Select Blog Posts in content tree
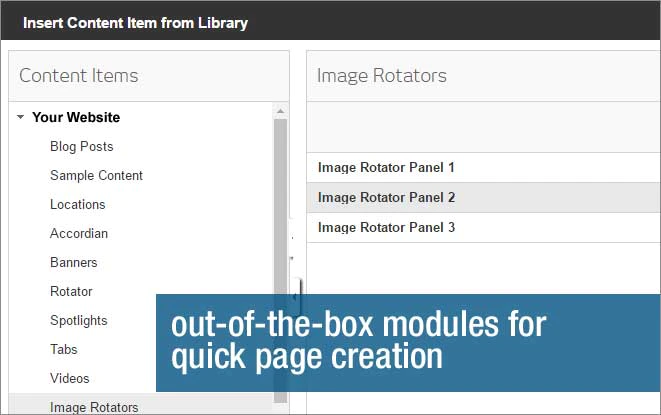The height and width of the screenshot is (415, 661). [x=81, y=146]
